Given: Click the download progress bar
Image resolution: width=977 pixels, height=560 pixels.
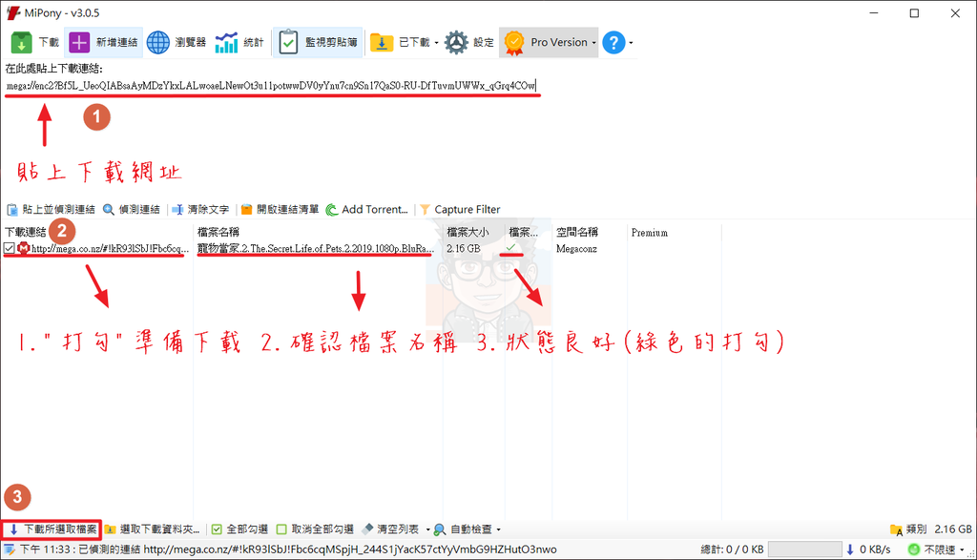Looking at the screenshot, I should click(x=804, y=550).
